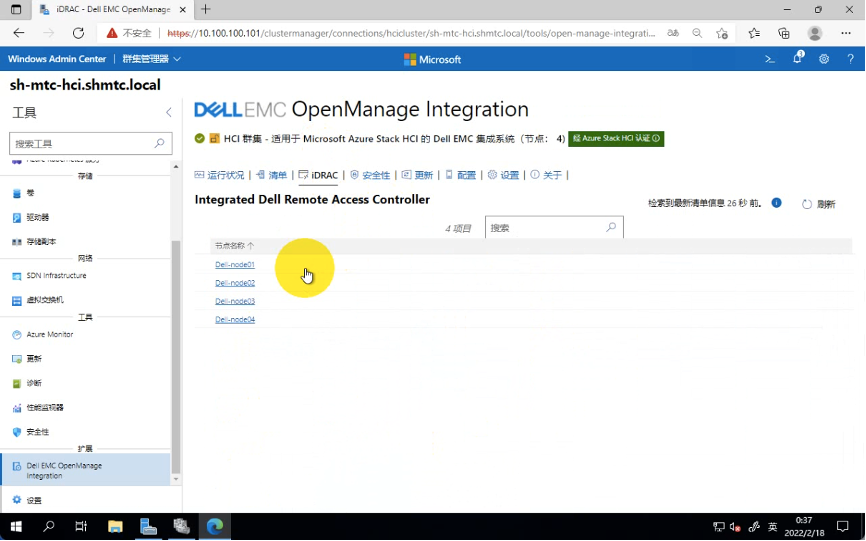Open the Dell-node01 link

click(235, 264)
